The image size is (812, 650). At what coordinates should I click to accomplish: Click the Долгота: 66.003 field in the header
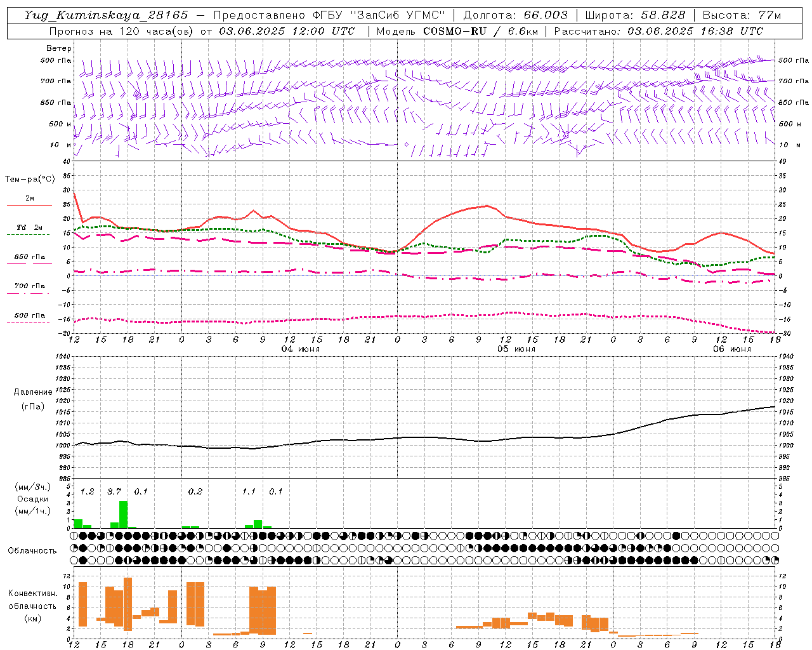pyautogui.click(x=515, y=15)
